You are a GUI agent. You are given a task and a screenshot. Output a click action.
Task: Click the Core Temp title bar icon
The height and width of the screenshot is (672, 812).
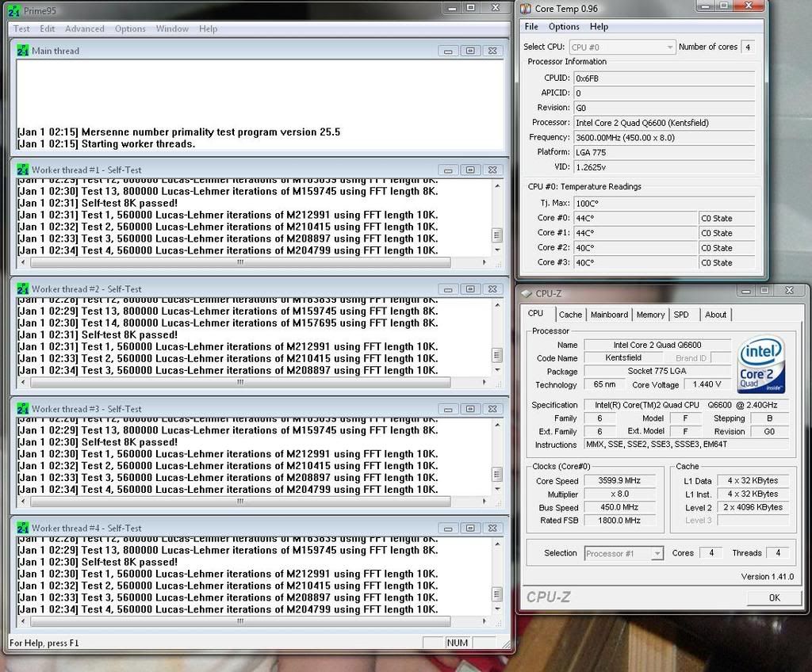527,9
